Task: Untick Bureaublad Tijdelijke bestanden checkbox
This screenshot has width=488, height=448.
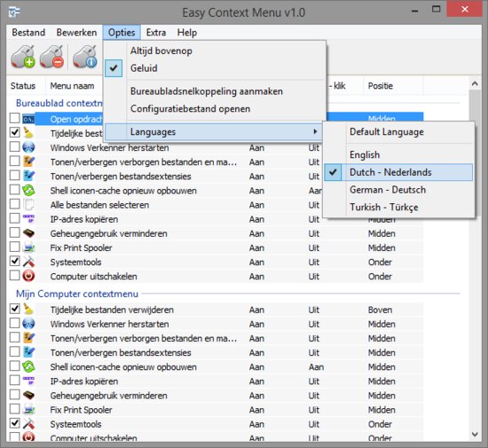Action: [x=14, y=132]
